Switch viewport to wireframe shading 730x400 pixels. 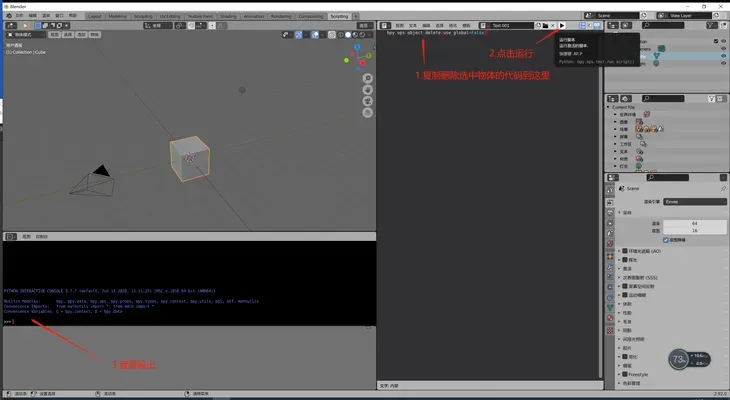[341, 35]
